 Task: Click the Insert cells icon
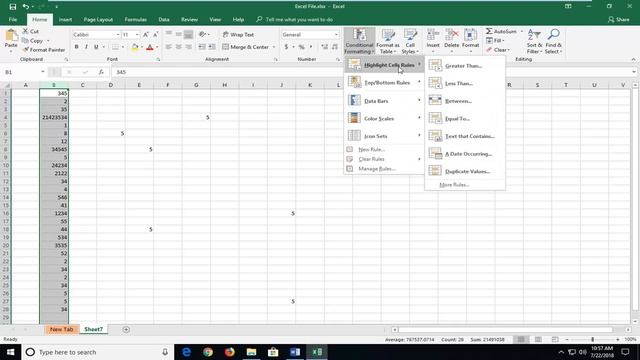tap(433, 35)
